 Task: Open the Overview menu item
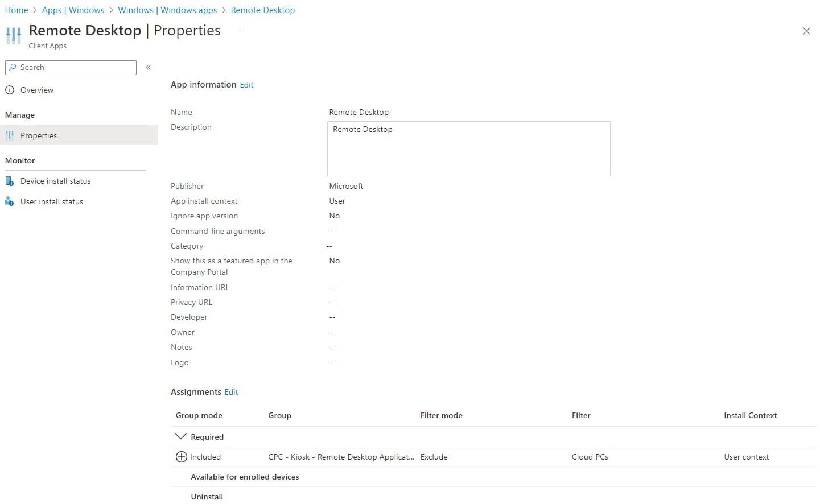pyautogui.click(x=37, y=90)
